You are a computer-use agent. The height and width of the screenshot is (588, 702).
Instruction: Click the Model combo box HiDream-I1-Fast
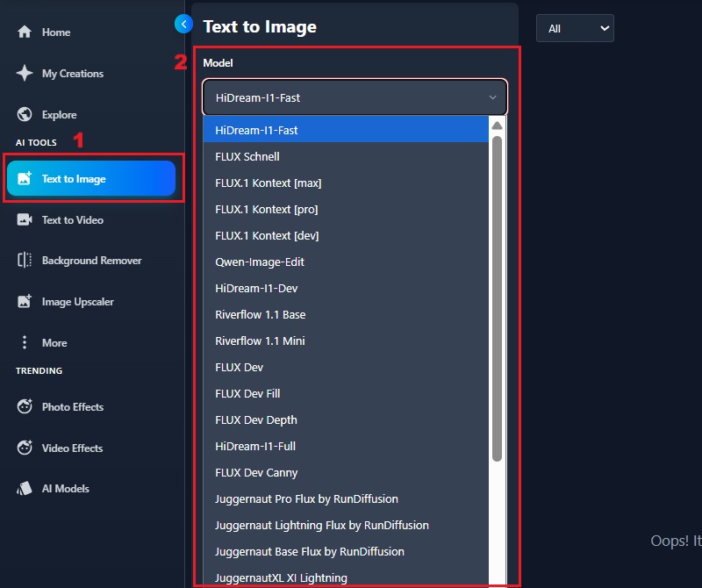pyautogui.click(x=355, y=97)
